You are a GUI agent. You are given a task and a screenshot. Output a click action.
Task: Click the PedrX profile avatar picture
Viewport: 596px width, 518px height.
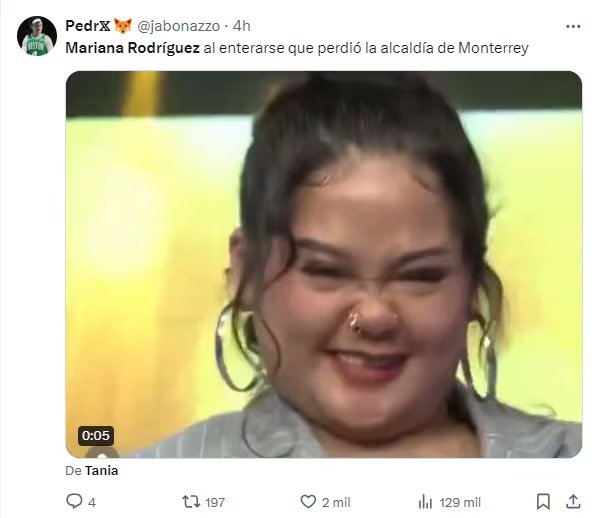coord(37,36)
